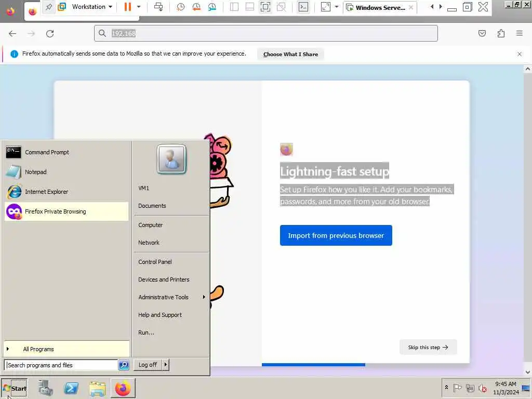Click the muted volume tray icon
Image resolution: width=532 pixels, height=399 pixels.
click(483, 388)
